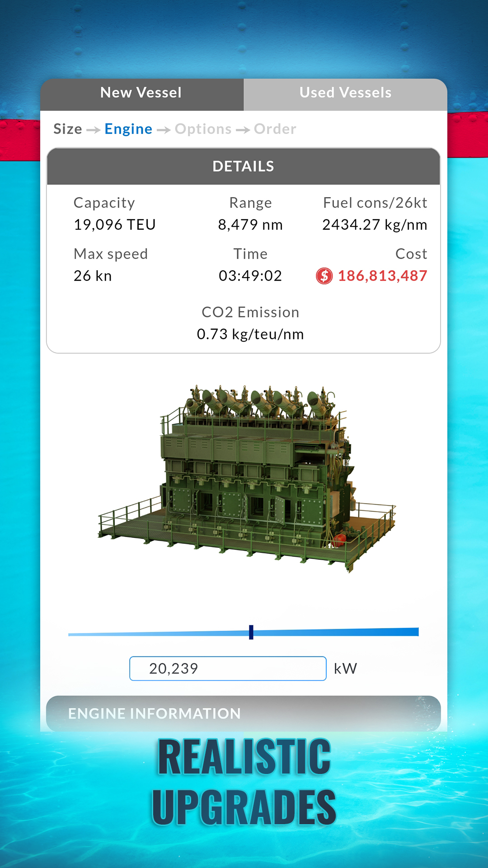The image size is (488, 868).
Task: Click the arrow between Engine and Options
Action: [x=164, y=130]
